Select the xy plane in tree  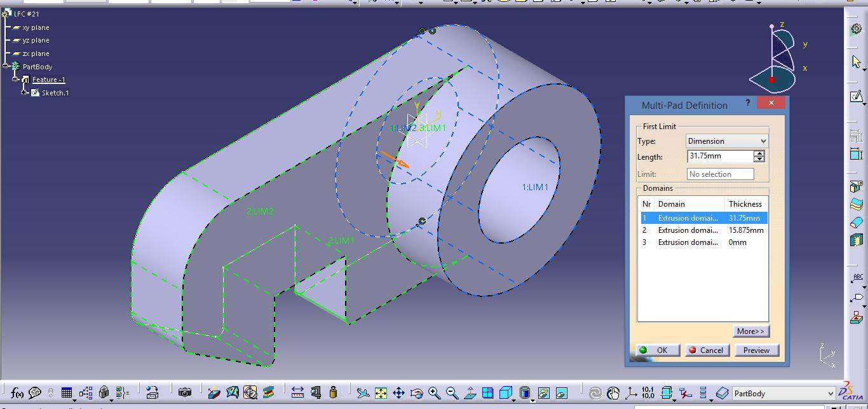tap(36, 27)
